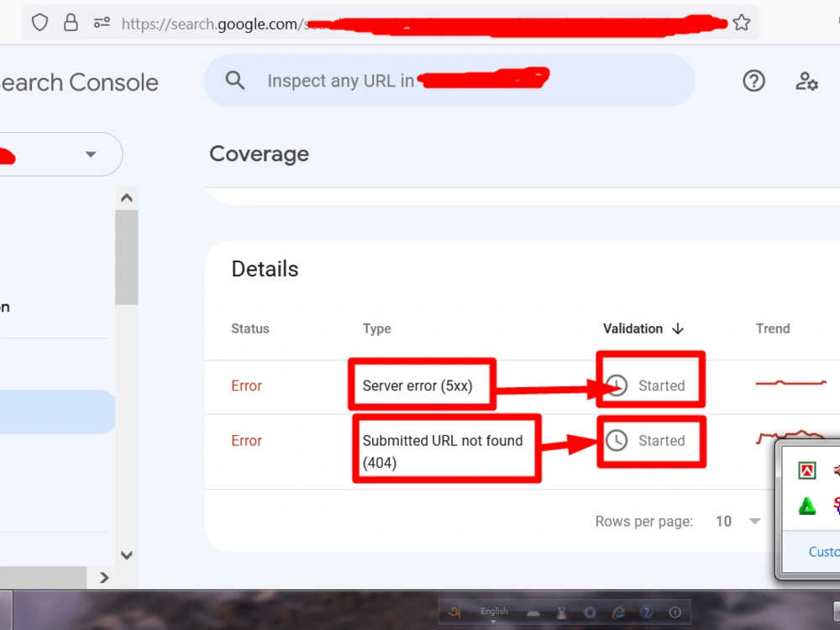Click clock icon in 404 row
840x630 pixels.
click(x=617, y=440)
